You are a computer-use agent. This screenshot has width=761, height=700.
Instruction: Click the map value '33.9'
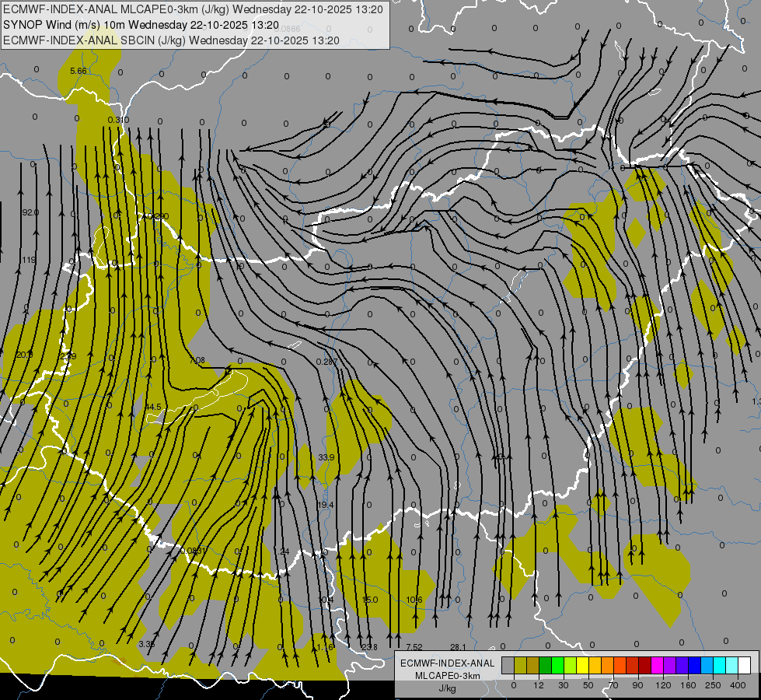(326, 457)
